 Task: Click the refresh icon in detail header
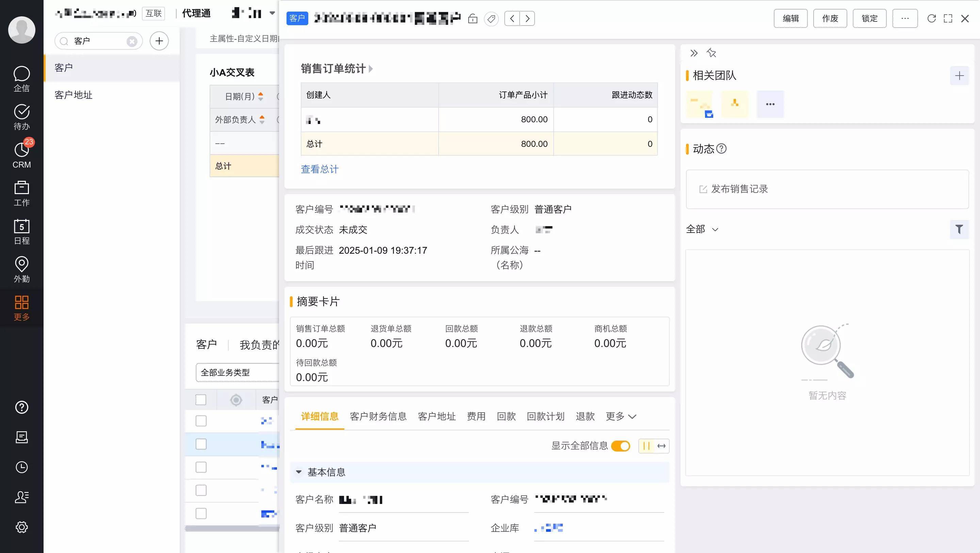931,19
